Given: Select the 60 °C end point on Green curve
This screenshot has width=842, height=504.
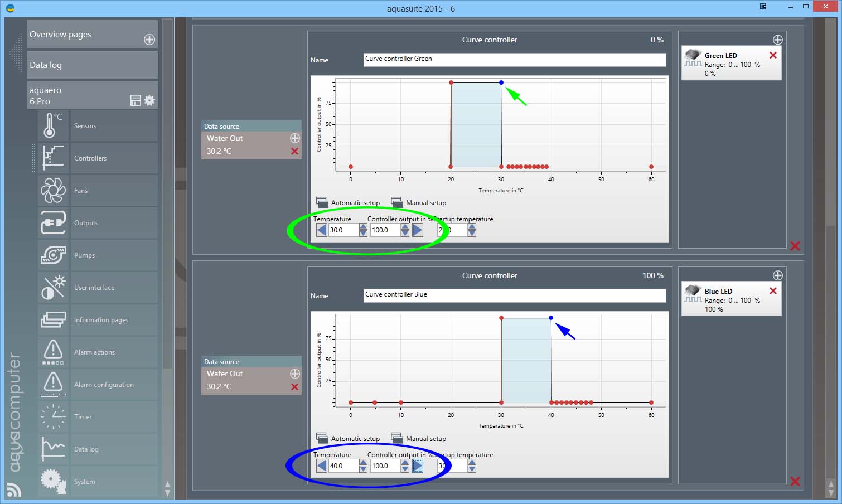Looking at the screenshot, I should click(651, 167).
